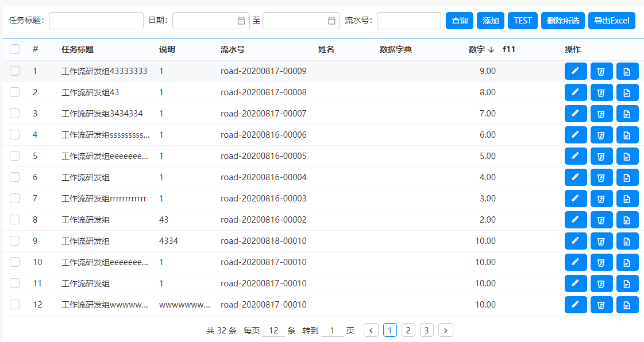
Task: Edit row 6 road-20200816-00004
Action: click(576, 177)
